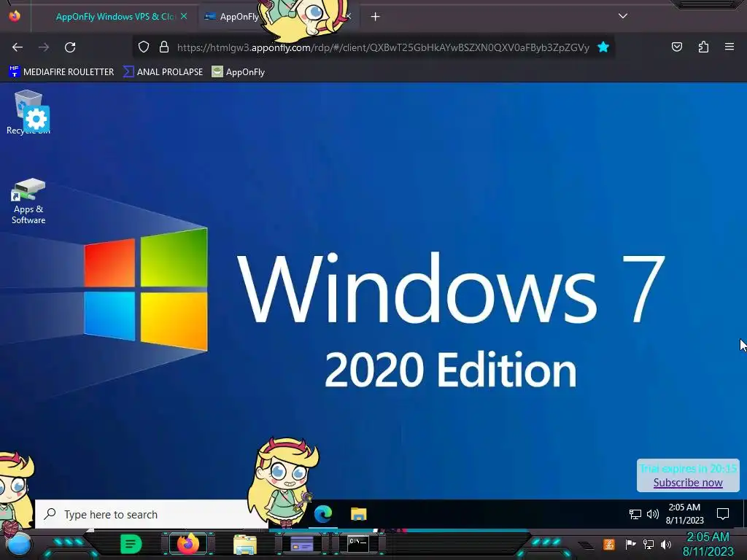Viewport: 747px width, 560px height.
Task: Open the remote notification center icon
Action: pyautogui.click(x=723, y=514)
